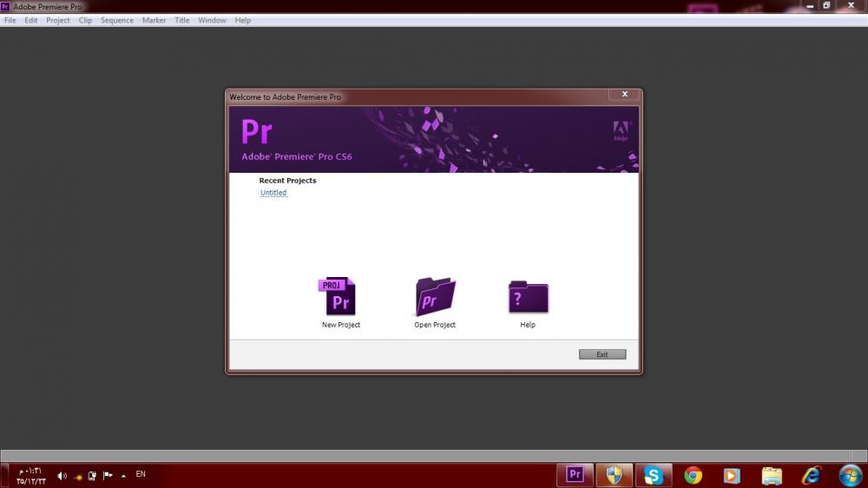The image size is (868, 488).
Task: Open Help from the welcome dialog
Action: pyautogui.click(x=528, y=297)
